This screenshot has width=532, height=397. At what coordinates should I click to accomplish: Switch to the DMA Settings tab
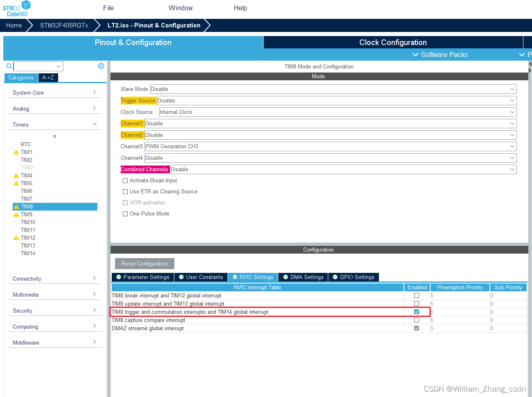click(303, 277)
